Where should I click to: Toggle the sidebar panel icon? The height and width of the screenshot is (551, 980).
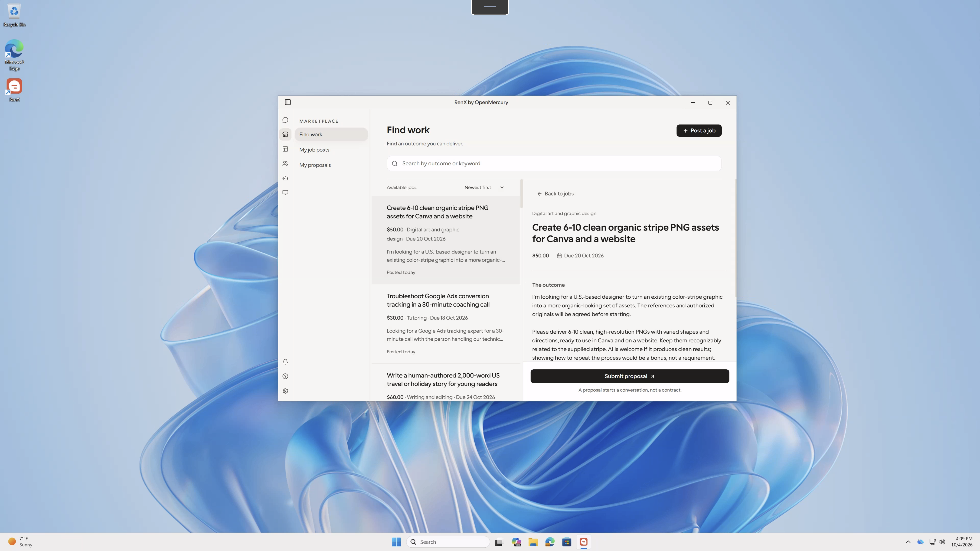tap(288, 102)
